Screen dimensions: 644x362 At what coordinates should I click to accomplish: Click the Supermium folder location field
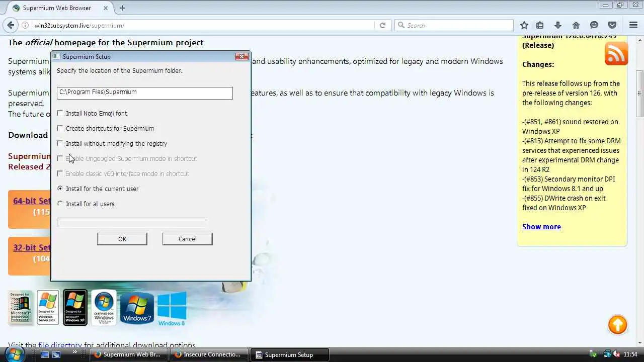(x=145, y=93)
